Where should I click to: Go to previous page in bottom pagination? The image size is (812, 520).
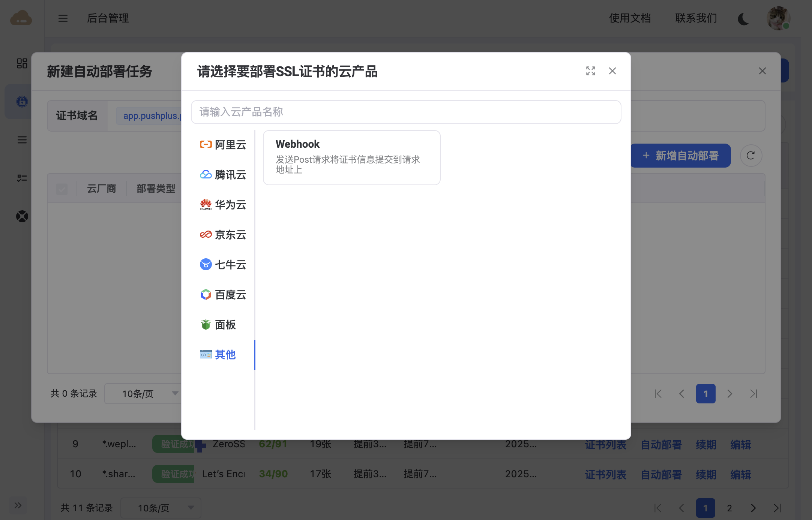tap(681, 508)
